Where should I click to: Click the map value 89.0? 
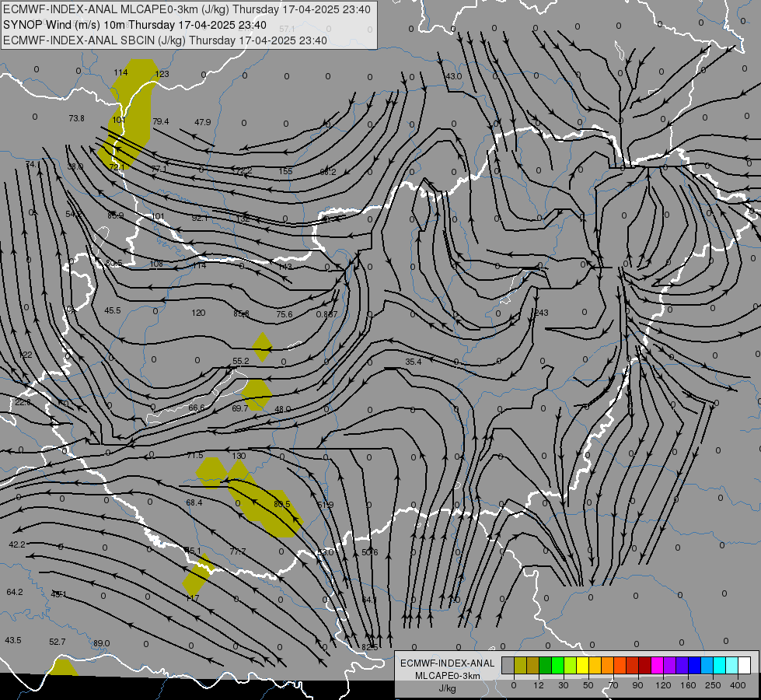click(x=101, y=643)
